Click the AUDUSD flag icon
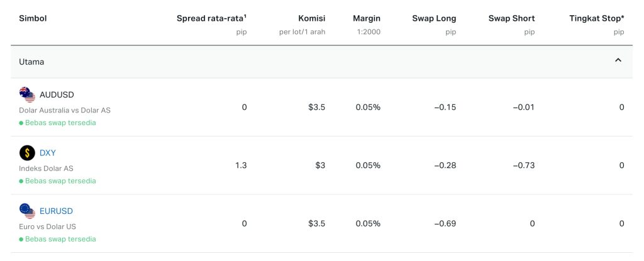This screenshot has height=261, width=644. [x=27, y=95]
